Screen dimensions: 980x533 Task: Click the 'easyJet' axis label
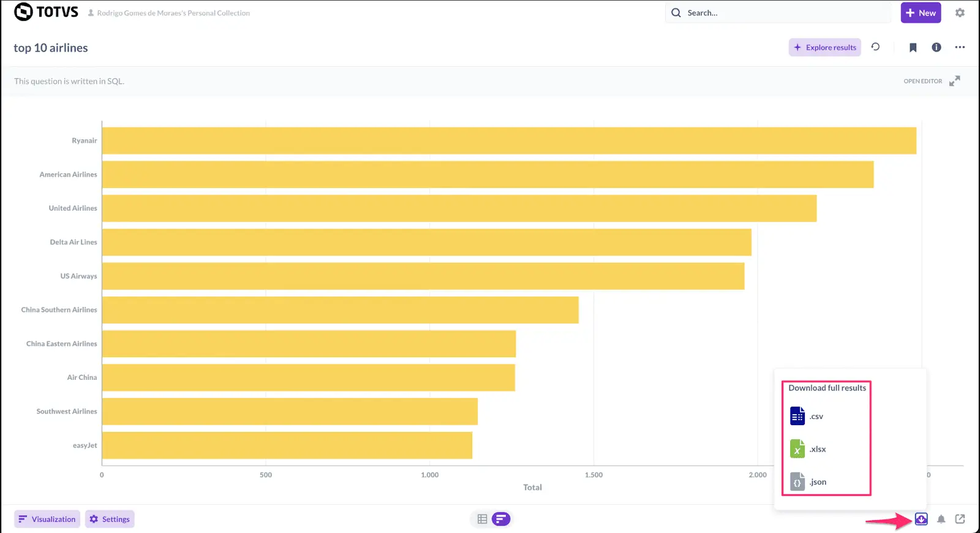point(85,445)
